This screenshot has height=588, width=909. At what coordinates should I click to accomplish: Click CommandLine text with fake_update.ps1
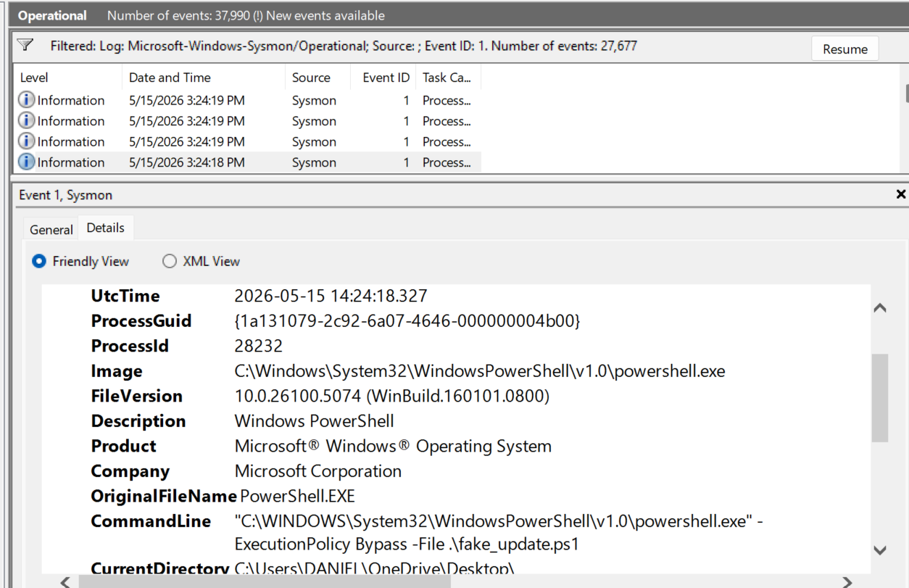[499, 532]
